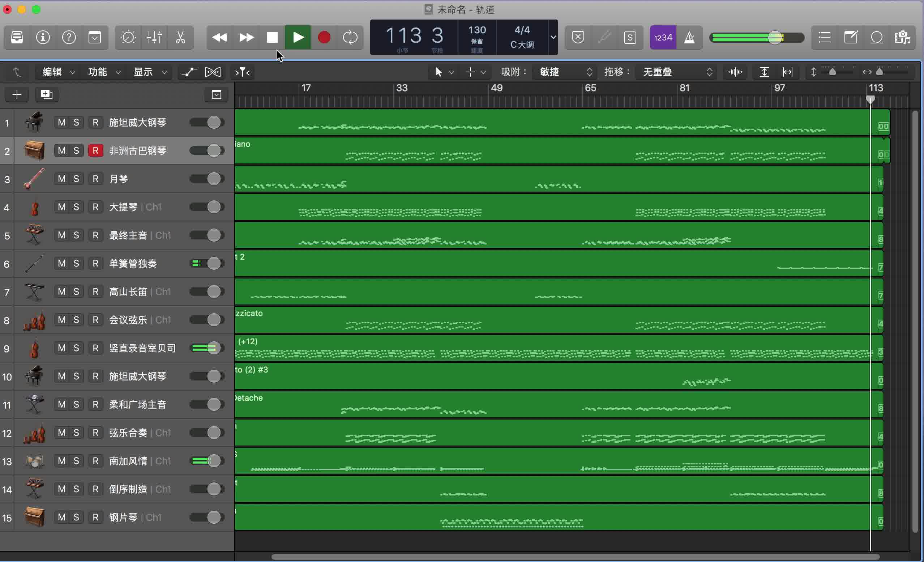Toggle mute on 月琴 track
The height and width of the screenshot is (562, 924).
[62, 179]
